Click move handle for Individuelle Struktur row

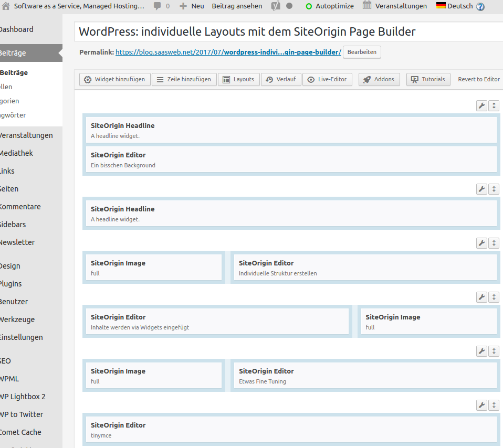494,243
